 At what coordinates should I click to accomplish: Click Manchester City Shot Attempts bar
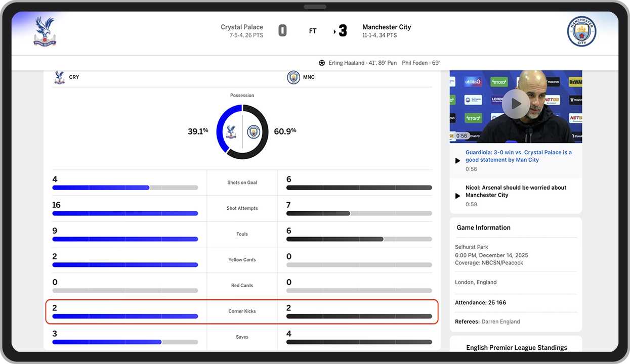[359, 213]
